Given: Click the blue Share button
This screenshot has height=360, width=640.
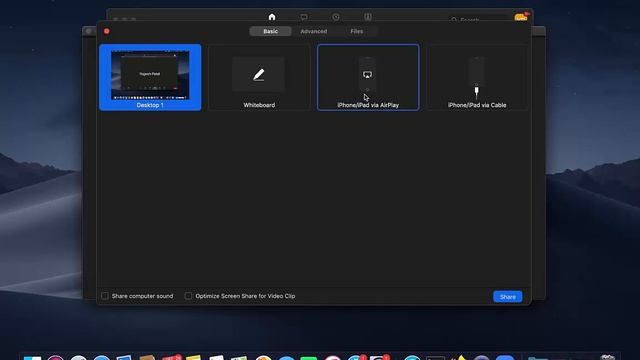Looking at the screenshot, I should point(508,297).
